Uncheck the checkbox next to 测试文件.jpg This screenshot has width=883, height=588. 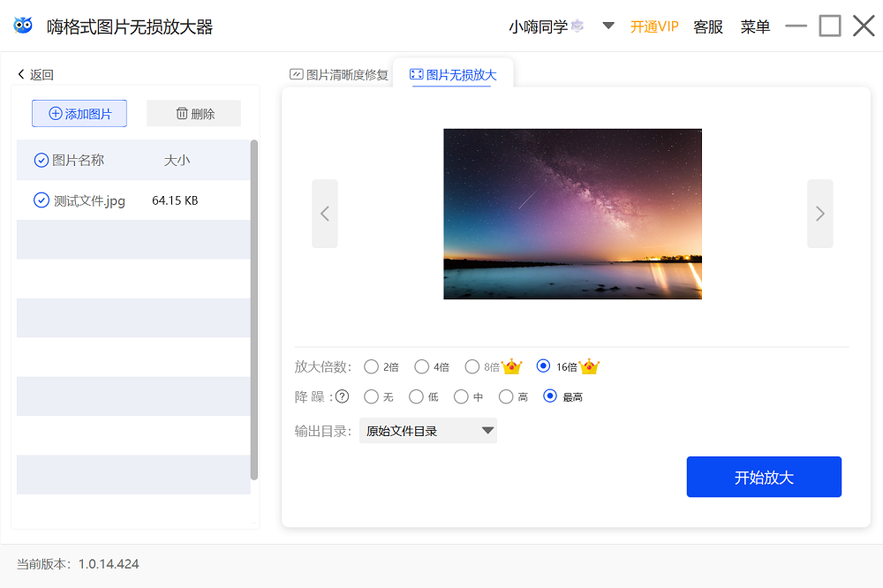(x=40, y=200)
